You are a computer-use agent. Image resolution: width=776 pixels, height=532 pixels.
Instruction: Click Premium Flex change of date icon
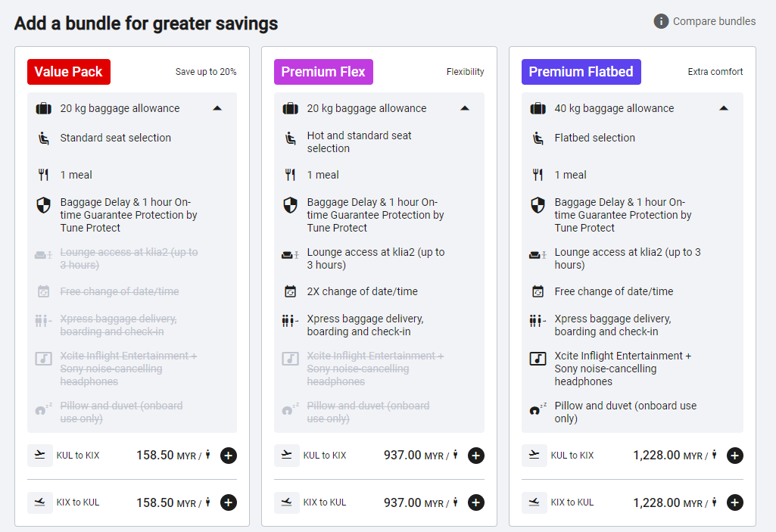[x=290, y=291]
